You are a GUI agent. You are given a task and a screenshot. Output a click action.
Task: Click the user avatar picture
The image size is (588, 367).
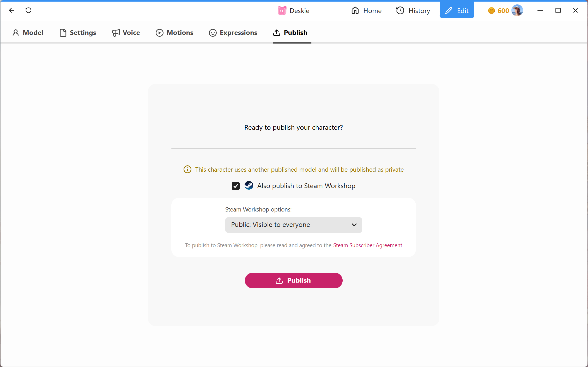point(517,11)
